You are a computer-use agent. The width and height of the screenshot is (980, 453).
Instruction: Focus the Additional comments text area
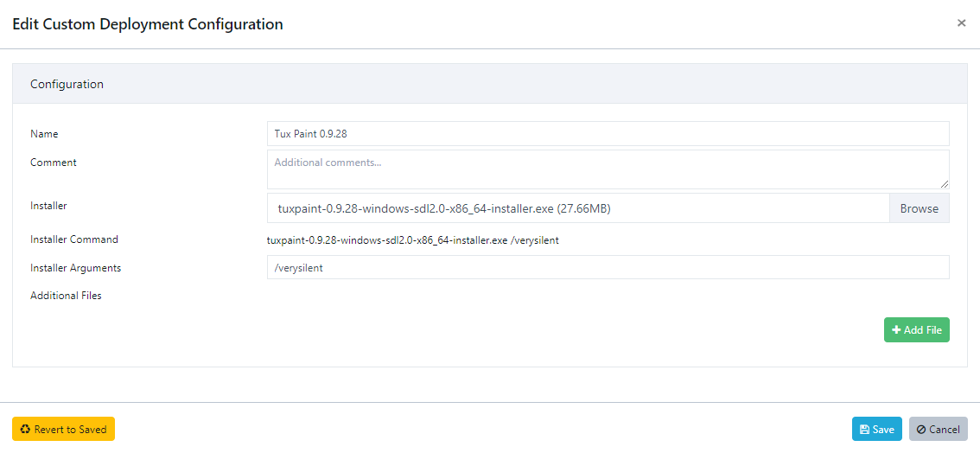point(608,169)
